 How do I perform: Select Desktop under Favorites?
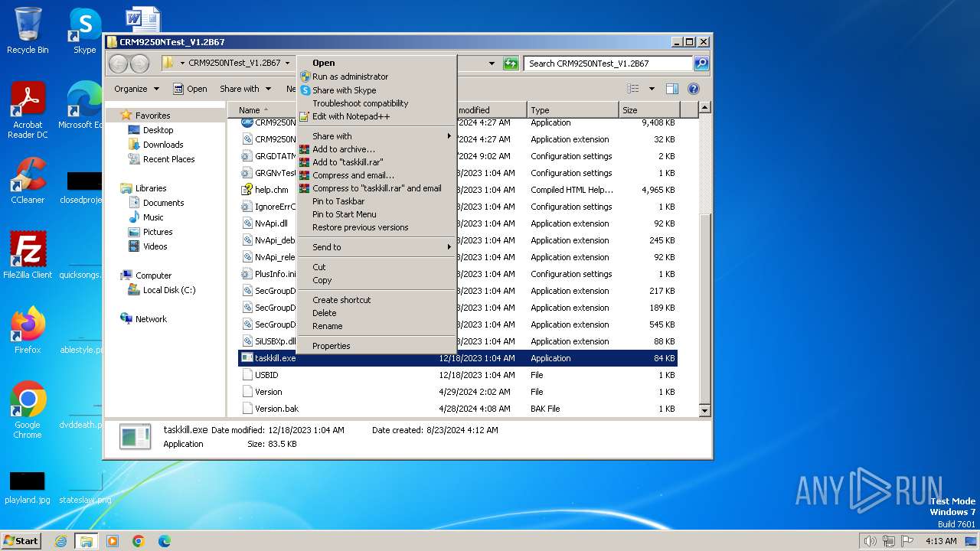(x=158, y=130)
